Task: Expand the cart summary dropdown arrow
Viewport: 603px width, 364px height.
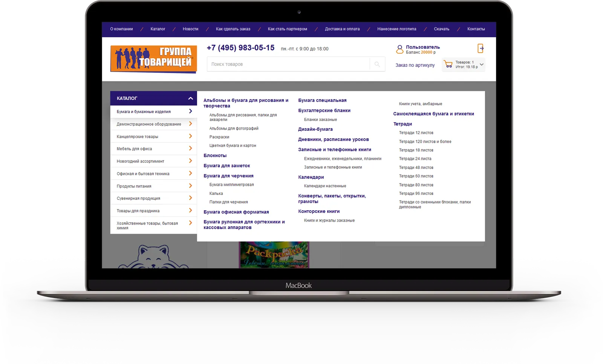Action: click(x=481, y=64)
